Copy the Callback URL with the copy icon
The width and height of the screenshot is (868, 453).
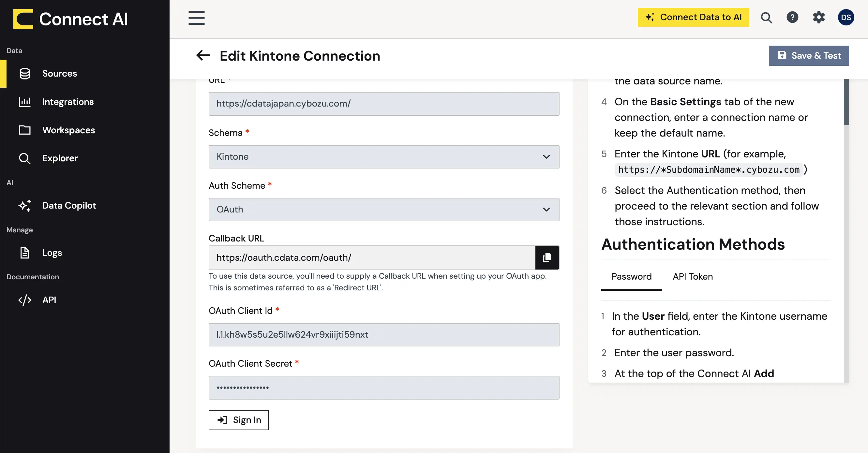(547, 258)
